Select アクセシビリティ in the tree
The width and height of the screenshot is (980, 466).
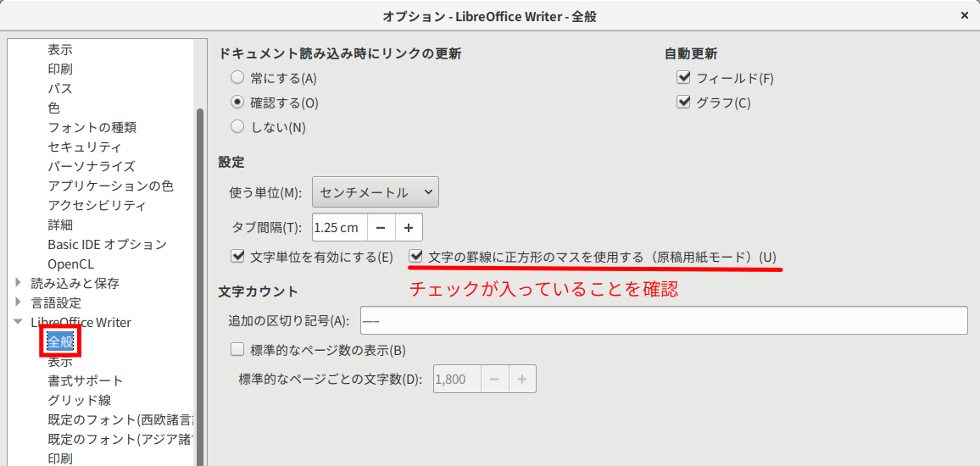tap(97, 205)
